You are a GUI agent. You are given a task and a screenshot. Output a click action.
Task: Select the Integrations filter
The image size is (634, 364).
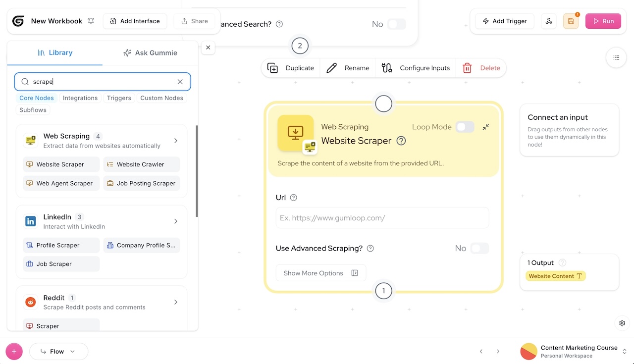(x=80, y=98)
